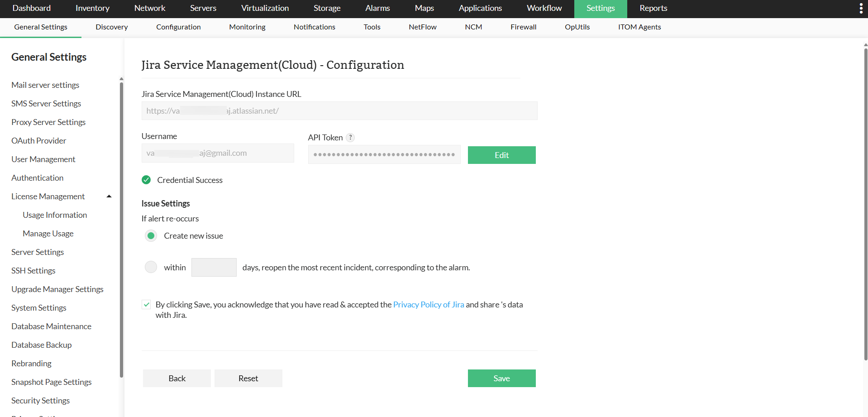Select the Create new issue radio button
868x417 pixels.
(151, 235)
